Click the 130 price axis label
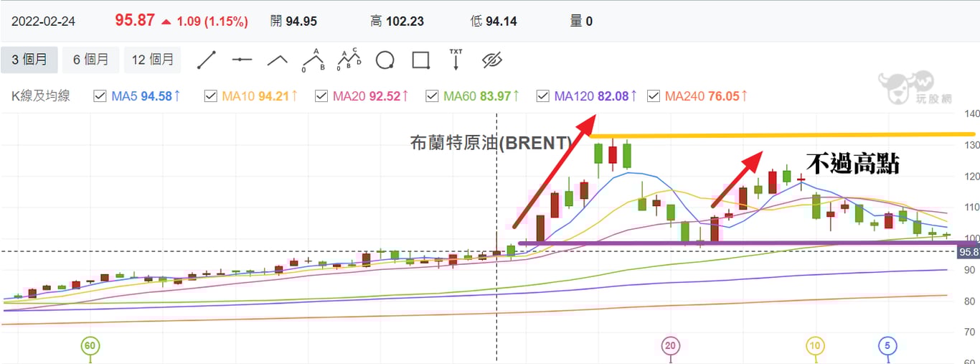Viewport: 980px width, 364px height. (972, 145)
